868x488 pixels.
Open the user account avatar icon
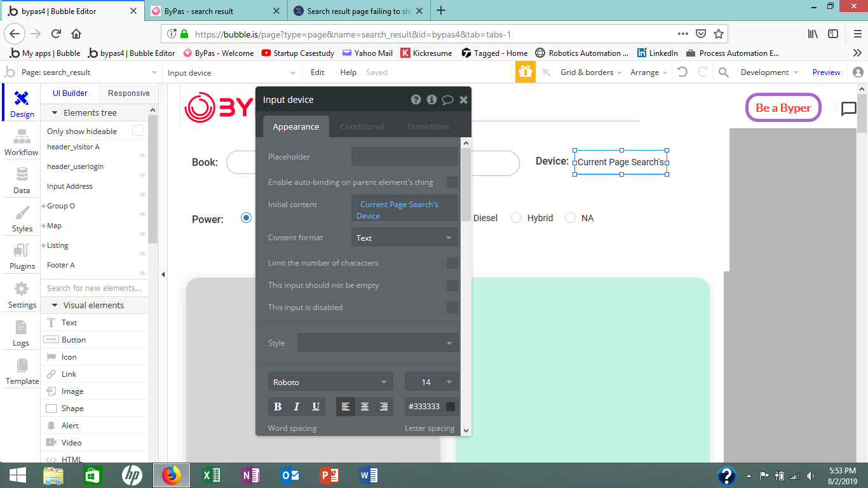click(x=858, y=72)
